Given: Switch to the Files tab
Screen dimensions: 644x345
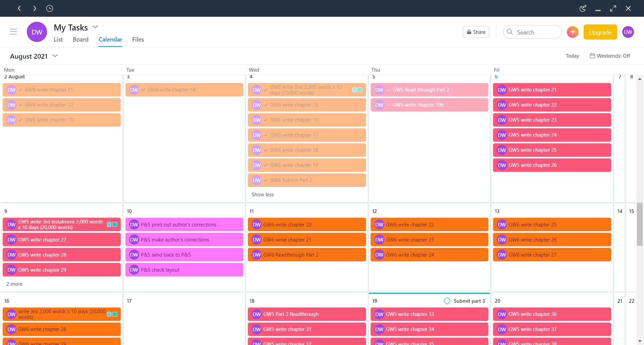Looking at the screenshot, I should (138, 40).
